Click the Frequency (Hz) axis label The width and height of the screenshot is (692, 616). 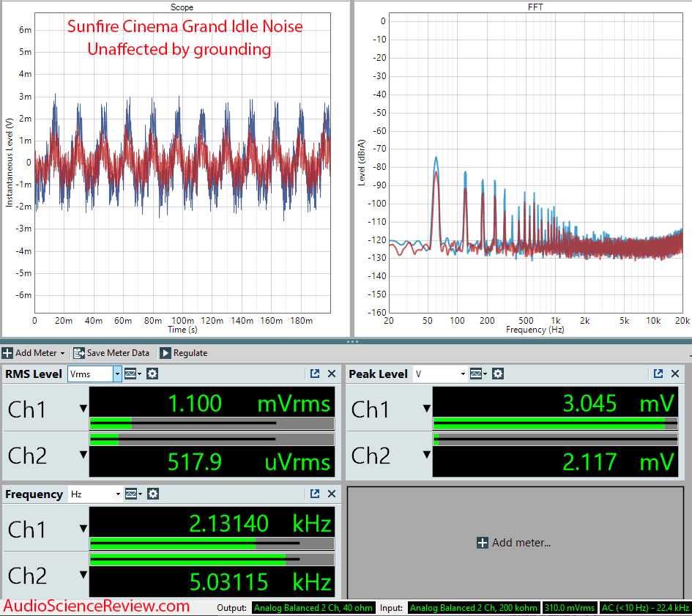click(x=535, y=330)
